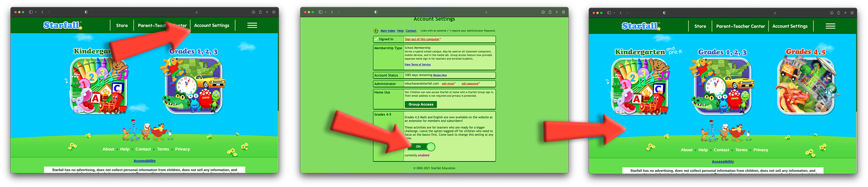Image resolution: width=868 pixels, height=187 pixels.
Task: Open Account Settings in the right window
Action: click(790, 26)
